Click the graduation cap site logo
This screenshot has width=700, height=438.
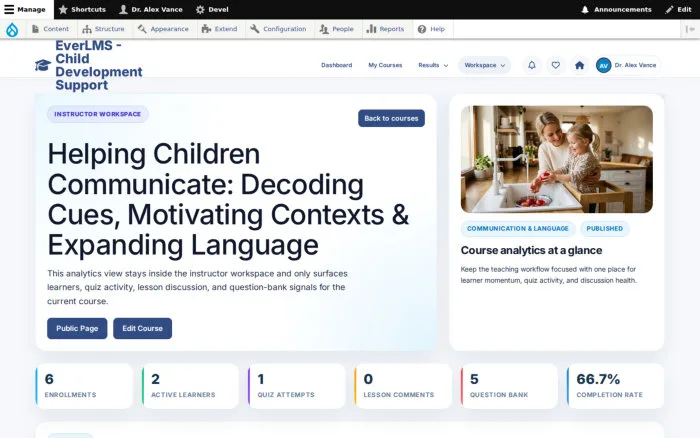(43, 65)
